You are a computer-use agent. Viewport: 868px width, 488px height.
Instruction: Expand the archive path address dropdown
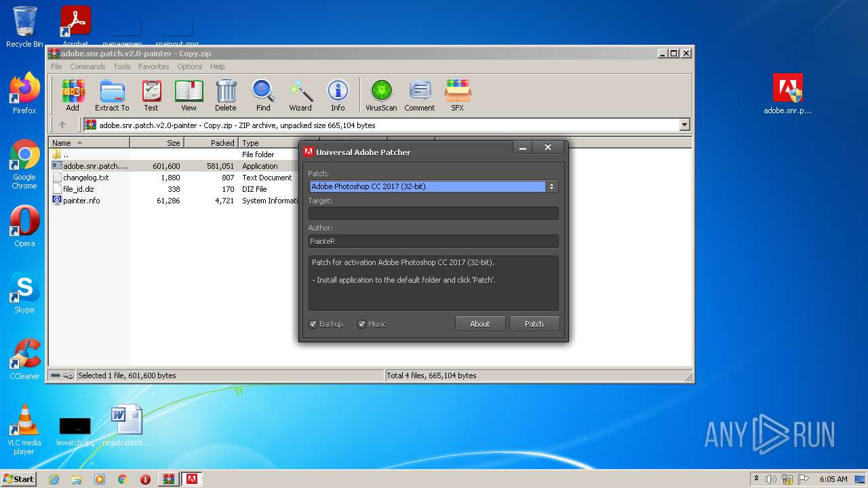[684, 125]
